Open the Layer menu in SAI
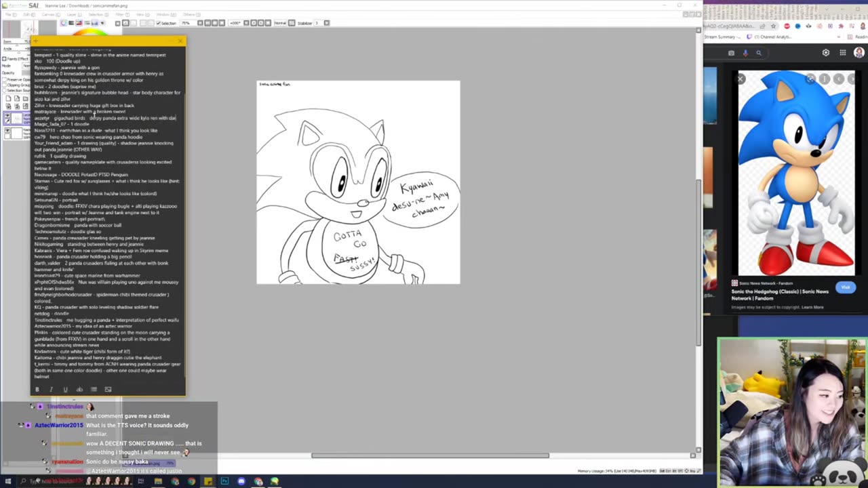 [x=73, y=14]
